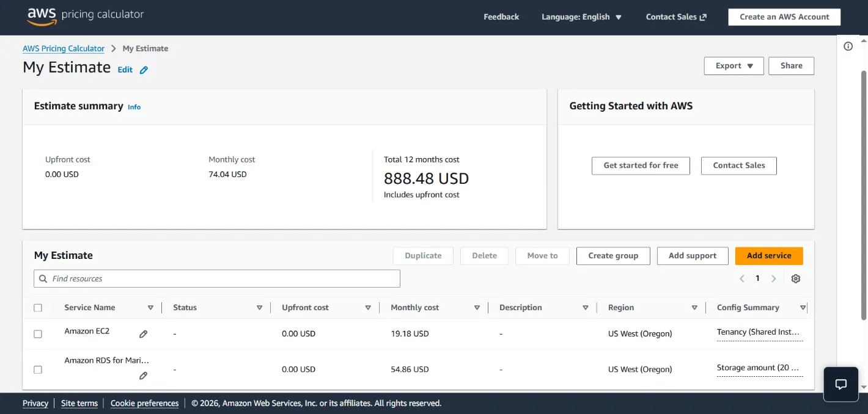Viewport: 868px width, 414px height.
Task: Open the Export dropdown
Action: (734, 66)
